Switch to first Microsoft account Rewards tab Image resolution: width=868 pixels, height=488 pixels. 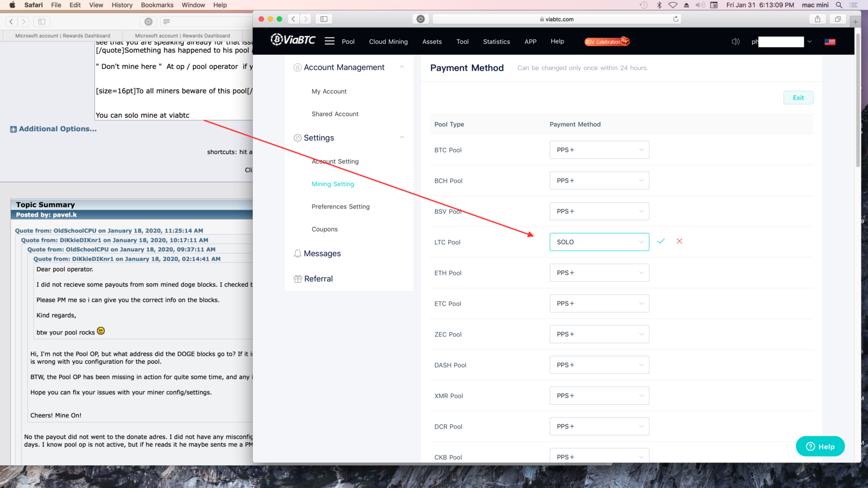click(62, 36)
